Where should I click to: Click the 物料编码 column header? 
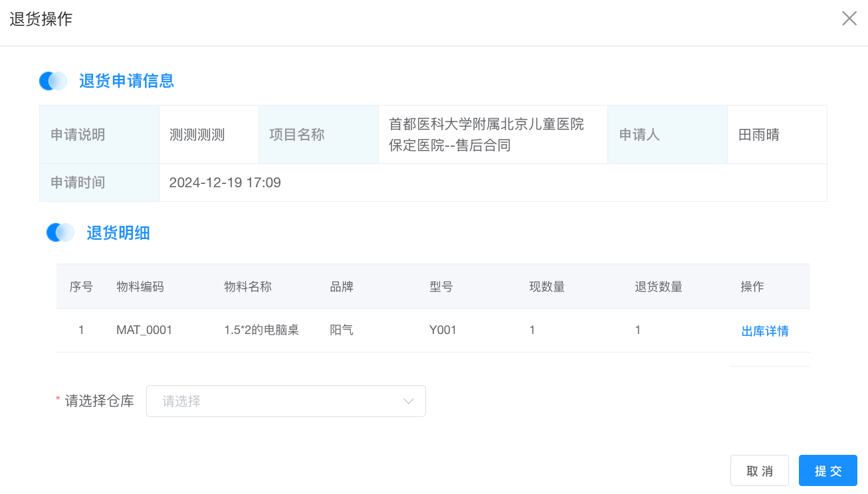140,287
